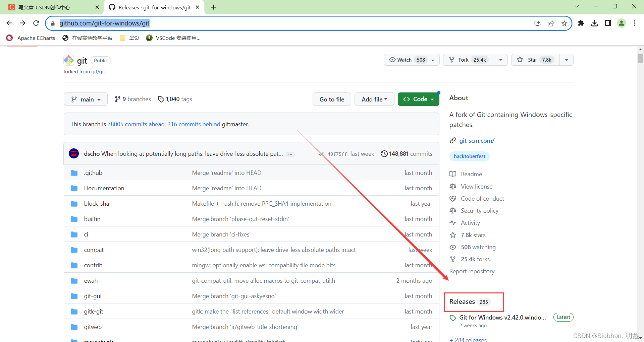This screenshot has width=644, height=342.
Task: Select the Releases git-for-windows/git tab
Action: pyautogui.click(x=154, y=7)
